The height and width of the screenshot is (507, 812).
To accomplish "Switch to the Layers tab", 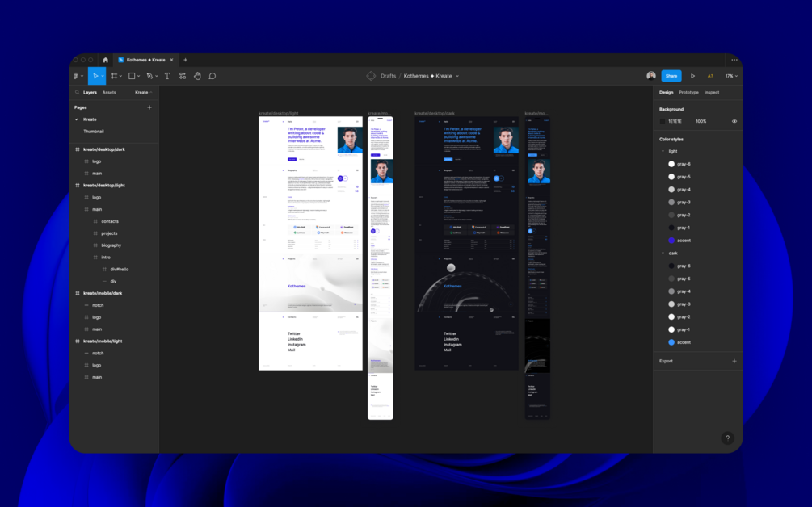I will [90, 93].
